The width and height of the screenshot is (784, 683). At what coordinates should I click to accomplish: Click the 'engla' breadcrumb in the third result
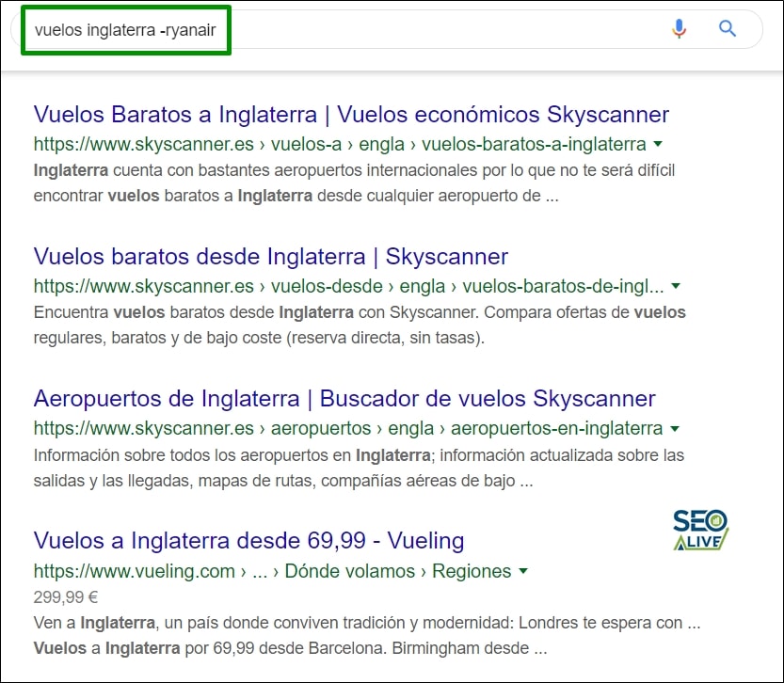pos(408,428)
